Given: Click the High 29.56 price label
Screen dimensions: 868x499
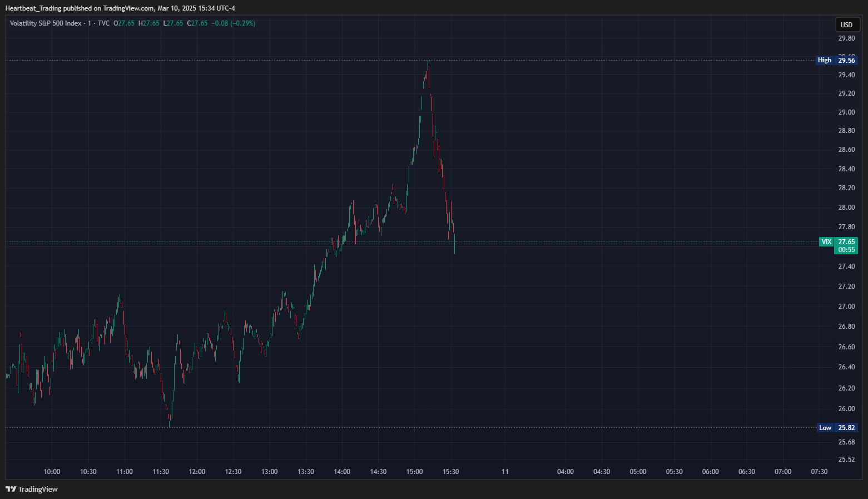Looking at the screenshot, I should (837, 60).
